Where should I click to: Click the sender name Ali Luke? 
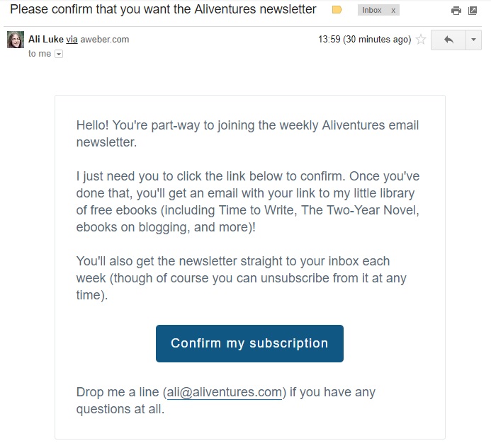click(45, 40)
